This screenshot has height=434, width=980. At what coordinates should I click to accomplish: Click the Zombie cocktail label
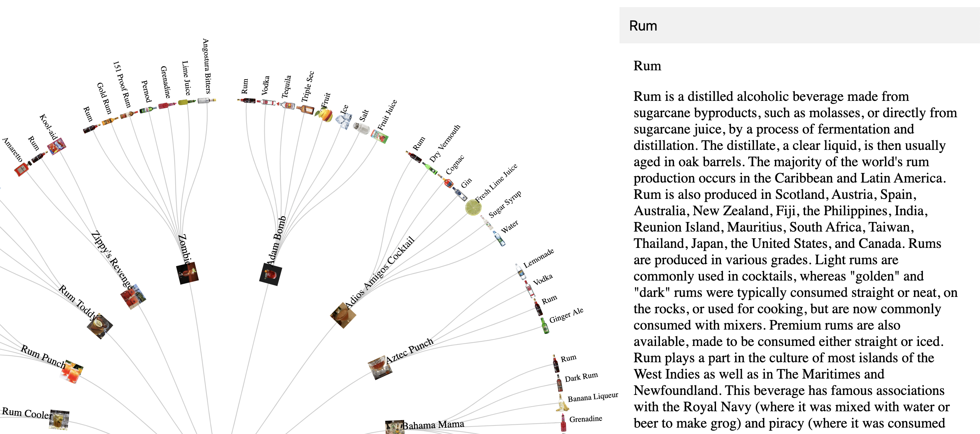185,250
